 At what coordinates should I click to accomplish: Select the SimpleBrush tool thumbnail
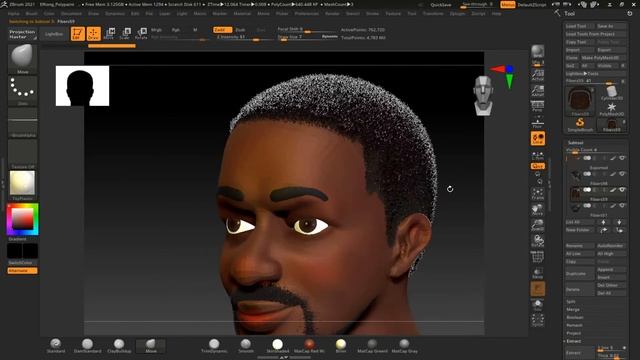click(x=580, y=124)
